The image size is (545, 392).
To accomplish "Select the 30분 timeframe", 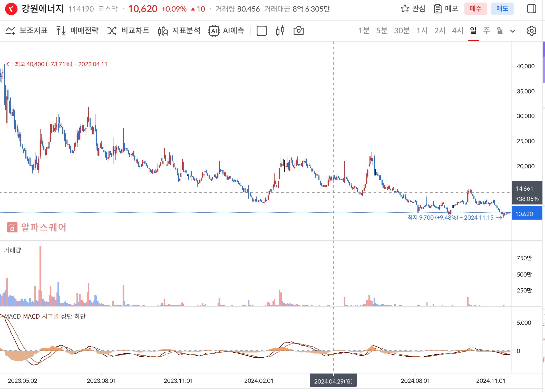I will (402, 31).
